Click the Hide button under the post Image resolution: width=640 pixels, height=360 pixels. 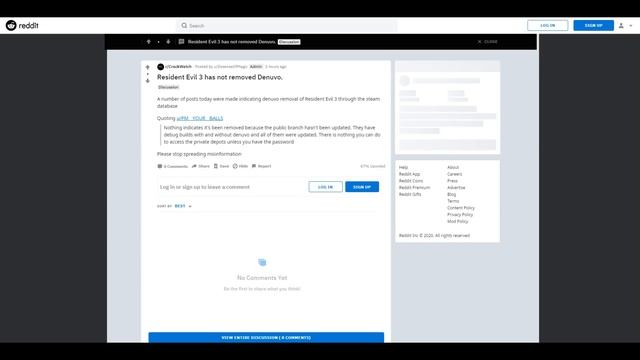point(240,166)
